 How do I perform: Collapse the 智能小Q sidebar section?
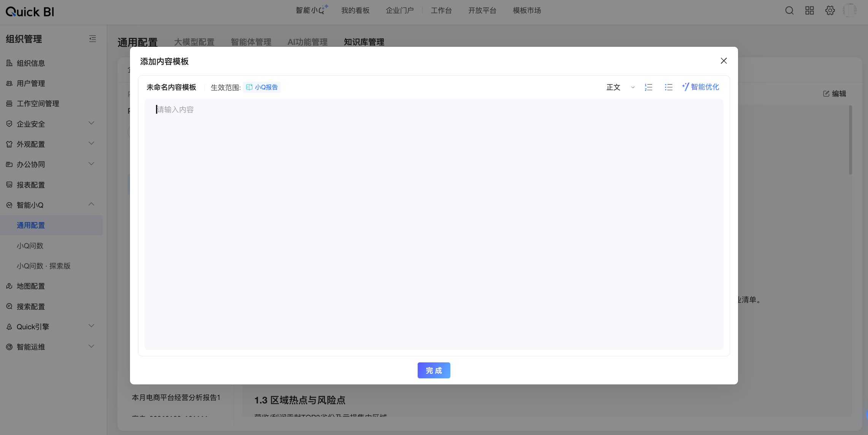(91, 205)
